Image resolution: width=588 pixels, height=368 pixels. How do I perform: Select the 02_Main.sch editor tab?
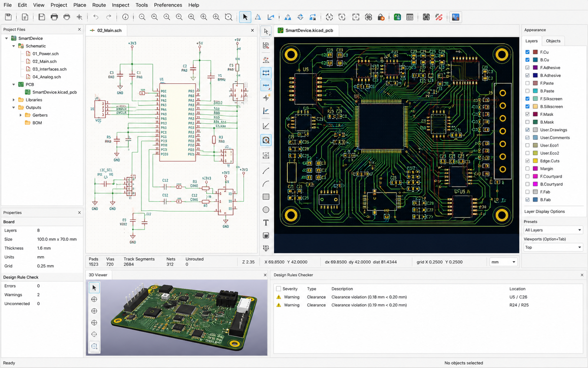click(x=106, y=30)
